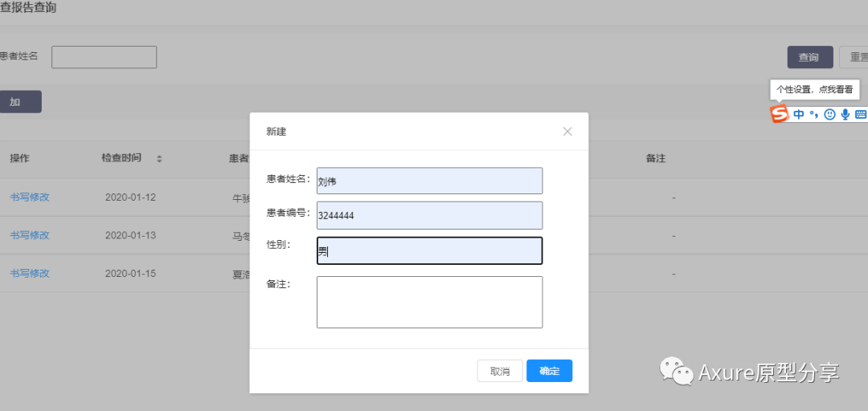The image size is (868, 411).
Task: Open 书写修改 link for the 2020-01-12 row
Action: [30, 197]
